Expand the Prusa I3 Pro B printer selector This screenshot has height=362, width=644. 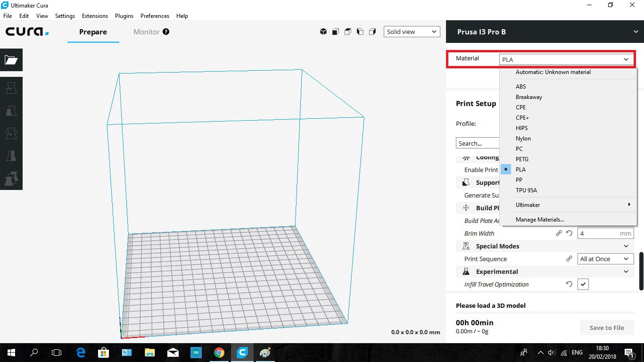[x=545, y=32]
